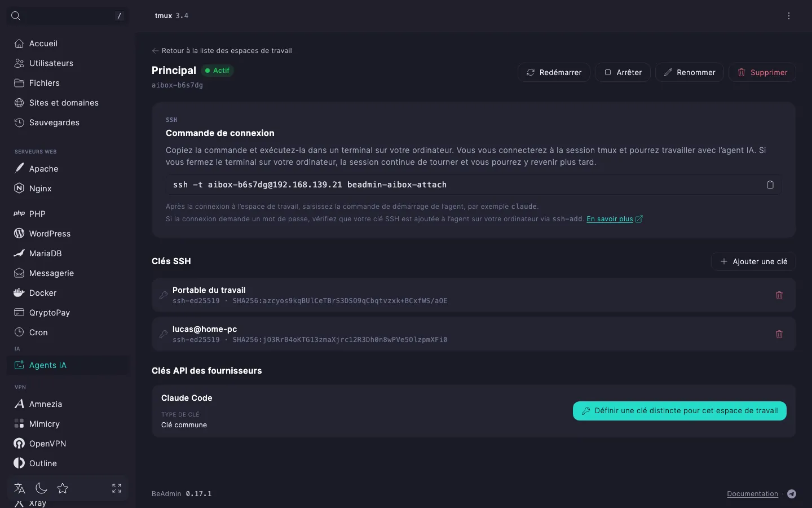Select the ssh connection command text
This screenshot has height=508, width=812.
(310, 185)
